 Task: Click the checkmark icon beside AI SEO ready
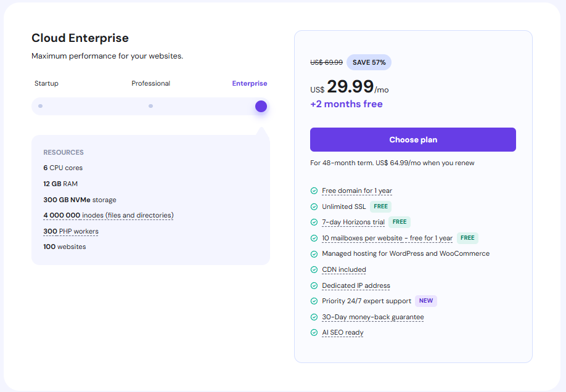(x=314, y=333)
